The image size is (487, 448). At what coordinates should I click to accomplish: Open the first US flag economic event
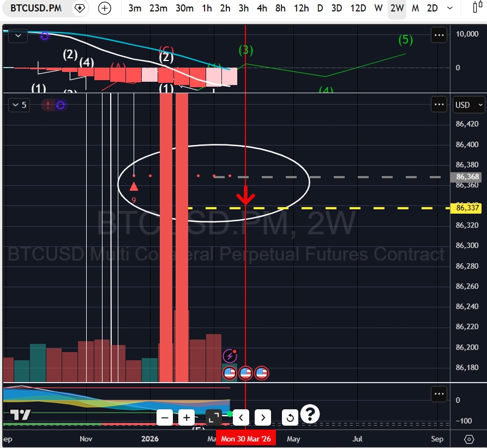coord(230,373)
